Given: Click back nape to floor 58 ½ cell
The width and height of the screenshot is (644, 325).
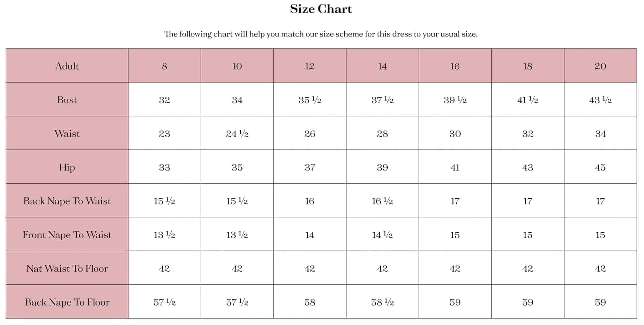Looking at the screenshot, I should pyautogui.click(x=382, y=302).
